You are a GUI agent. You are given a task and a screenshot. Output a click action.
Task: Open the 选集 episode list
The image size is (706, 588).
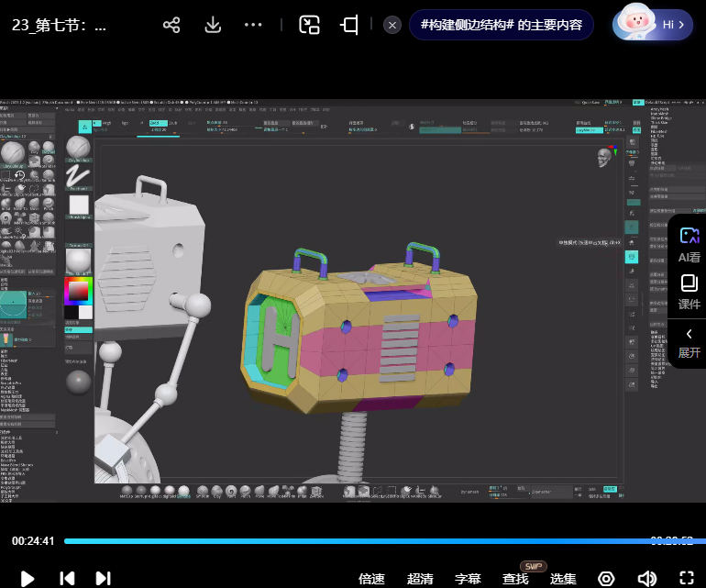pyautogui.click(x=563, y=579)
